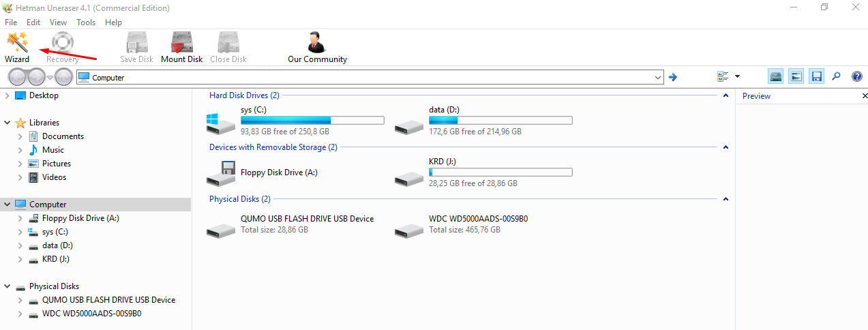Screen dimensions: 868x330
Task: Open the Edit menu
Action: 33,22
